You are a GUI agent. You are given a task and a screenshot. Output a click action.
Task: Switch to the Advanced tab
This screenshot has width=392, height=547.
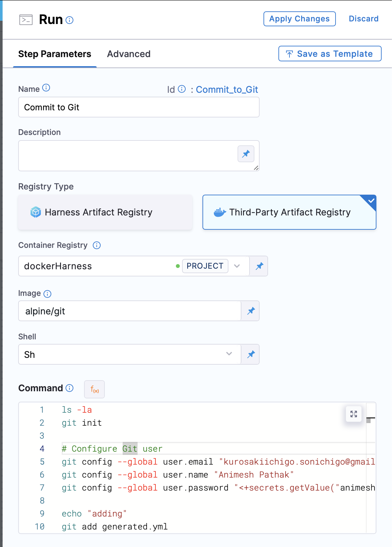pyautogui.click(x=129, y=54)
